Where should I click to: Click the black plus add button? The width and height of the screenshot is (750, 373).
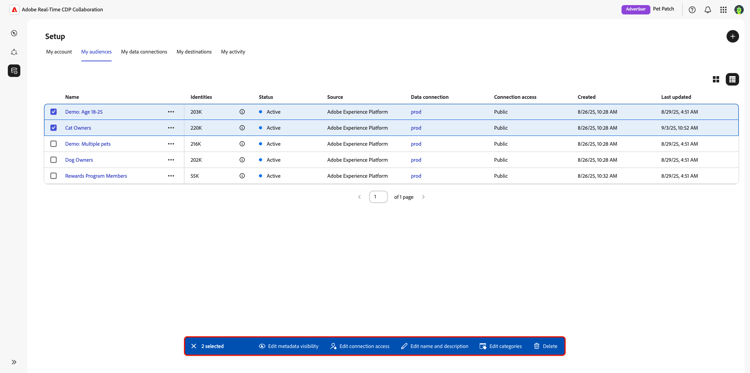click(732, 36)
